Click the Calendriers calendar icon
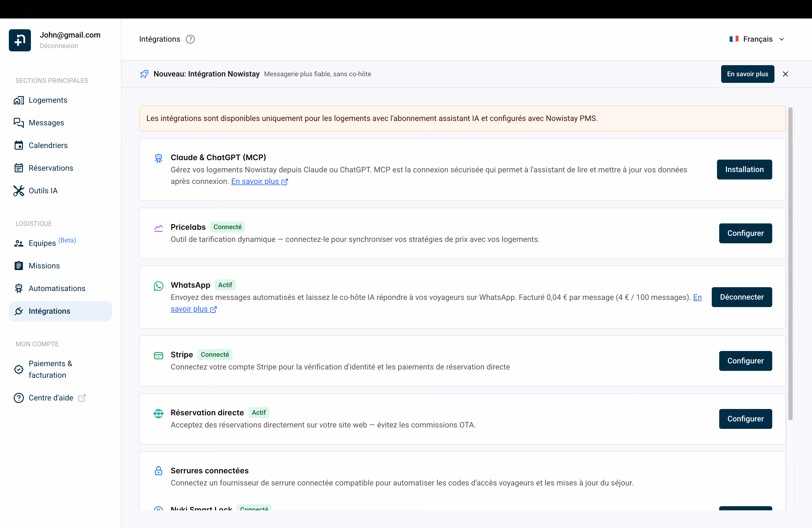This screenshot has width=812, height=528. [x=19, y=145]
